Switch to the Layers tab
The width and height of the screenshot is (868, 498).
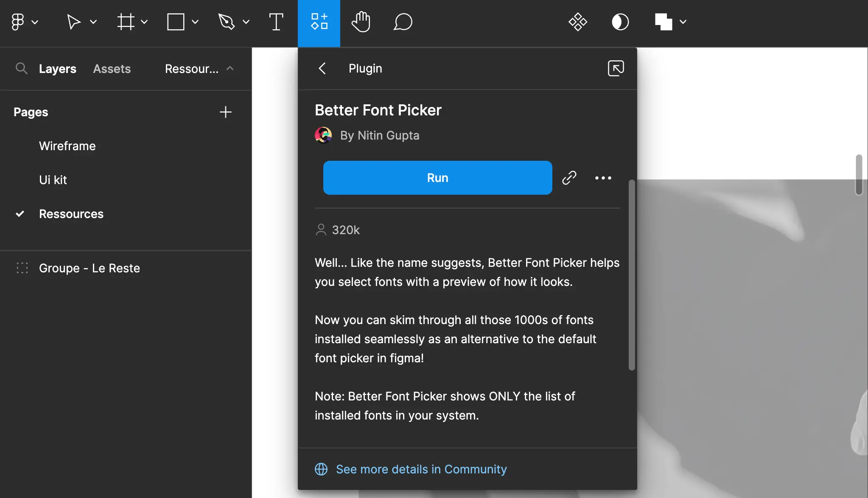coord(58,69)
